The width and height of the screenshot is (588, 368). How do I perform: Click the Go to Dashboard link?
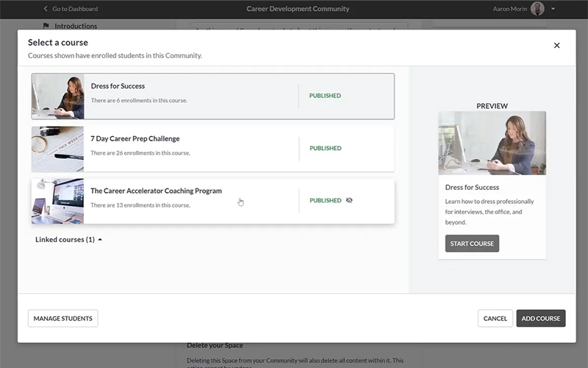75,9
